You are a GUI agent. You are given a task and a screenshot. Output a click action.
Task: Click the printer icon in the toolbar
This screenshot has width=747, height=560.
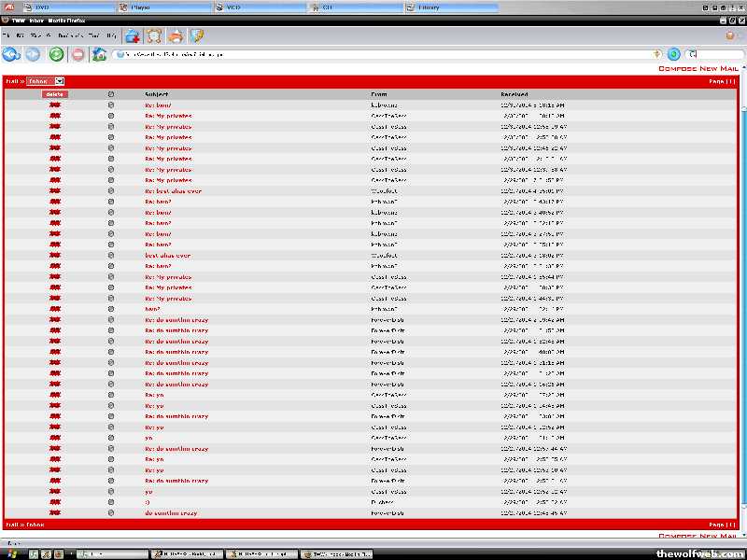coord(175,36)
